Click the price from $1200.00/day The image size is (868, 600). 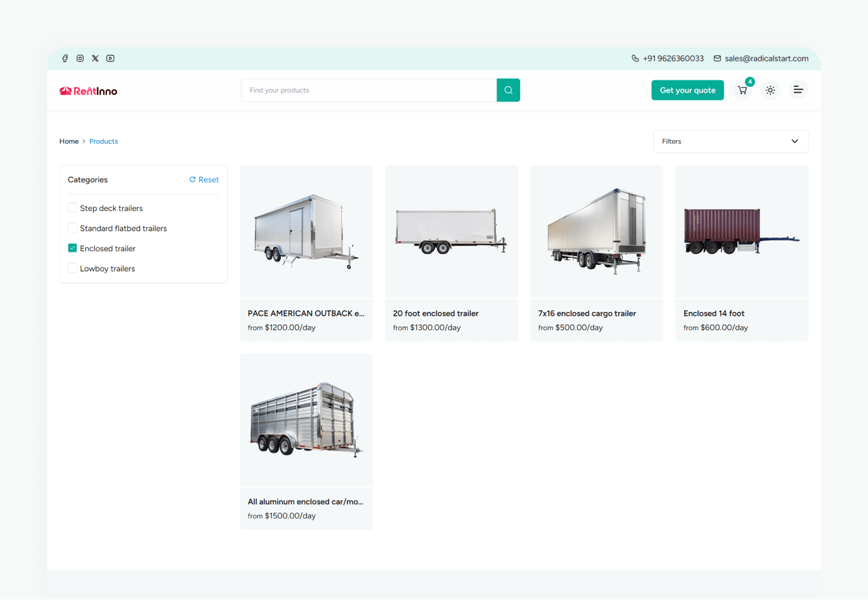coord(281,328)
